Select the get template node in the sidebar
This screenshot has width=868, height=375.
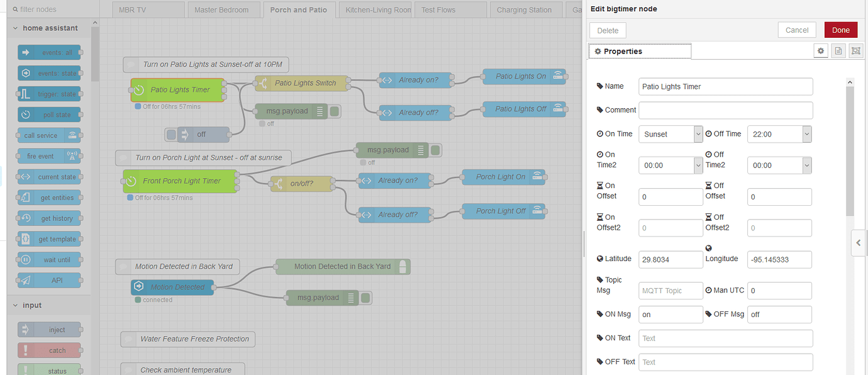click(50, 238)
